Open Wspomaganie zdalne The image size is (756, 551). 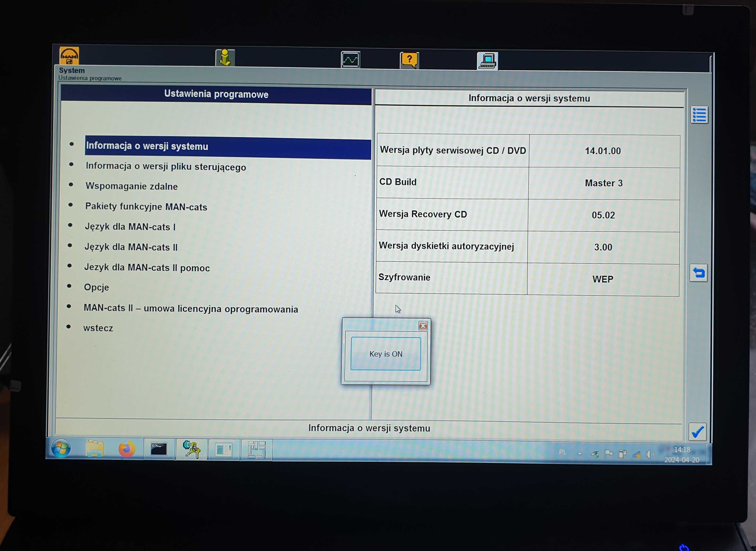(x=131, y=186)
